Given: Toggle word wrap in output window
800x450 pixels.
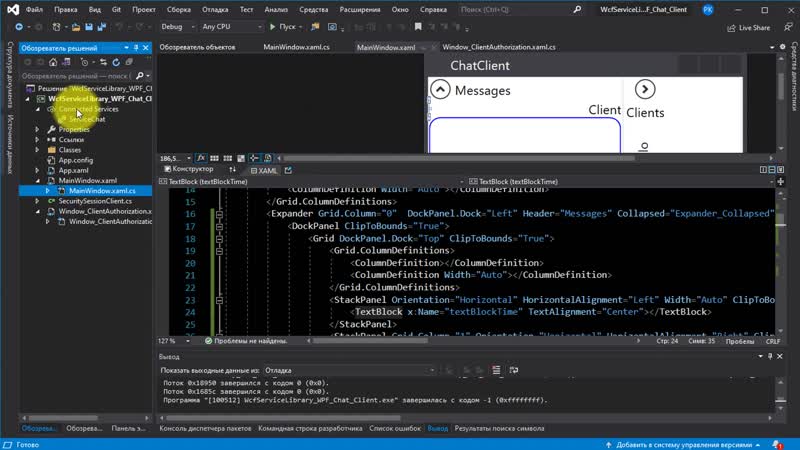Looking at the screenshot, I should 514,370.
